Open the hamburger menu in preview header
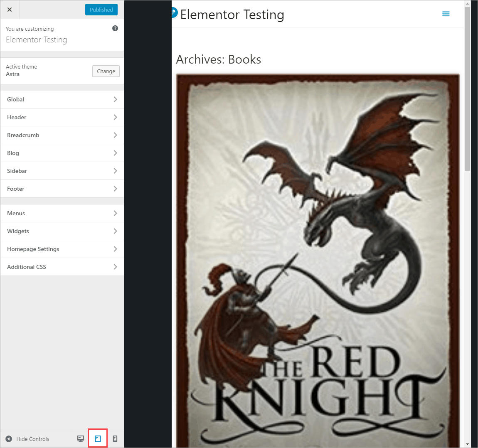The width and height of the screenshot is (478, 448). [446, 14]
